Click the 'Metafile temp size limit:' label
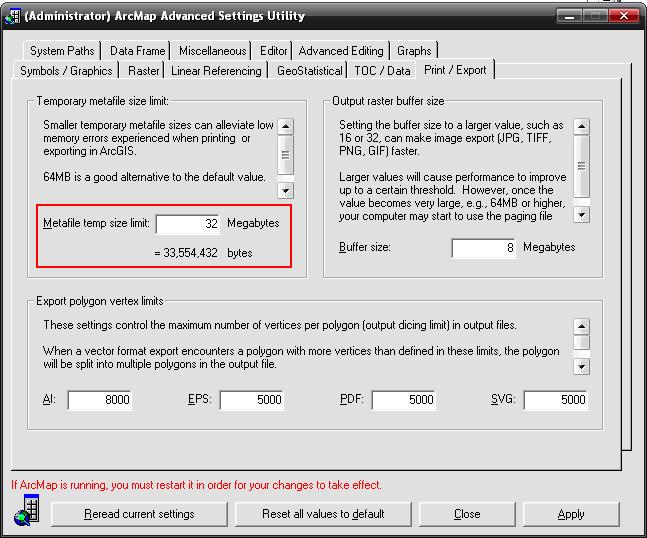 coord(96,223)
